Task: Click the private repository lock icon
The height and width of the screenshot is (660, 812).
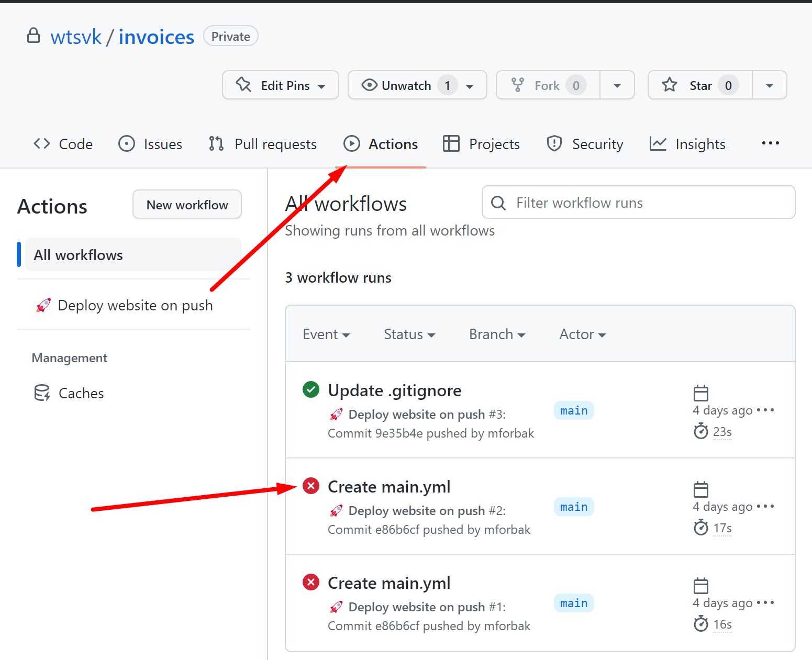Action: point(34,36)
